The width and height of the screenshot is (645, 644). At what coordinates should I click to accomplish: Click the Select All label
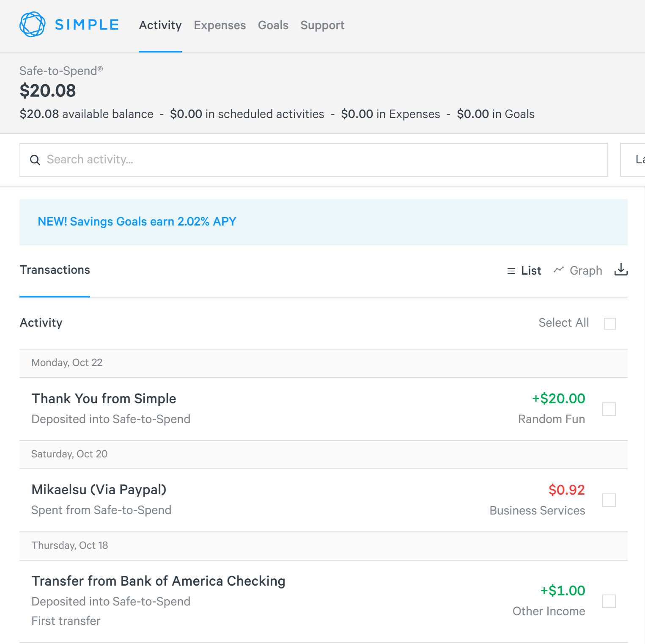point(564,323)
